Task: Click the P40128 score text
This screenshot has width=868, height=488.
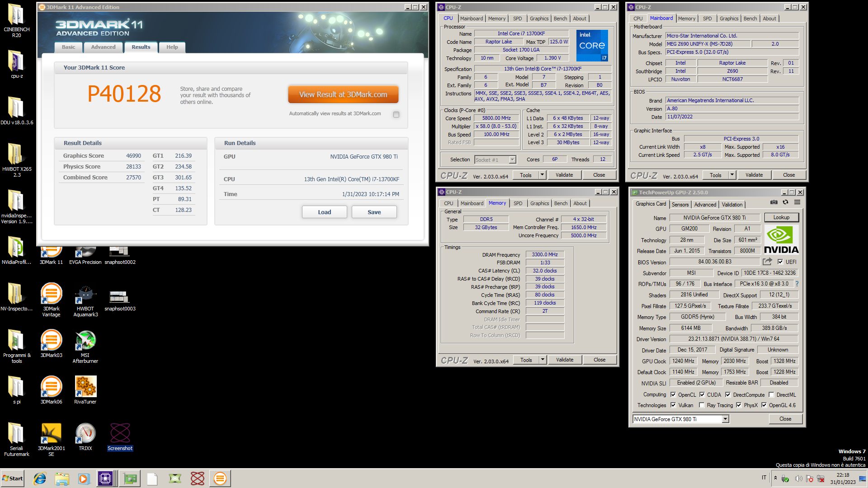Action: click(124, 94)
